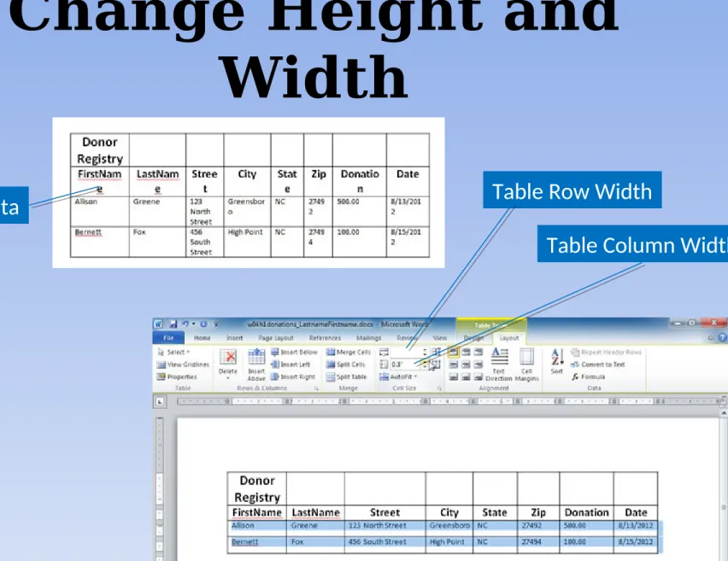Minimize the ribbon with the caret icon
Image resolution: width=728 pixels, height=561 pixels.
(x=710, y=338)
